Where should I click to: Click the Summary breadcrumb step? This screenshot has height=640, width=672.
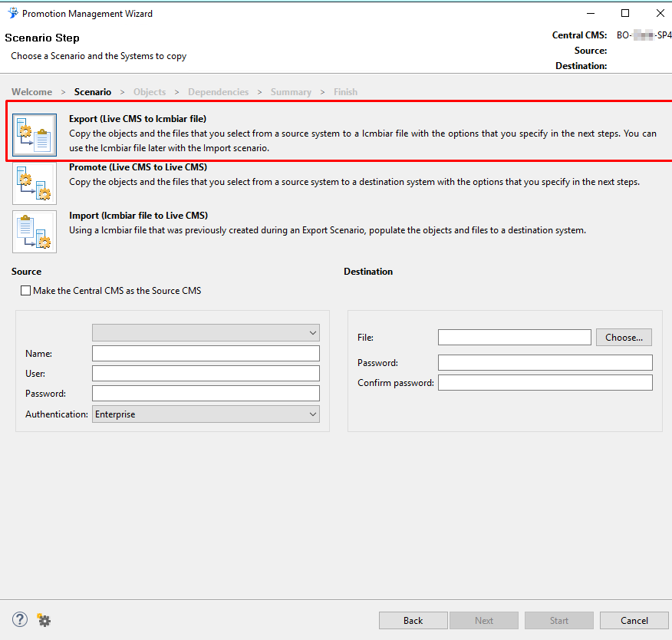click(291, 92)
